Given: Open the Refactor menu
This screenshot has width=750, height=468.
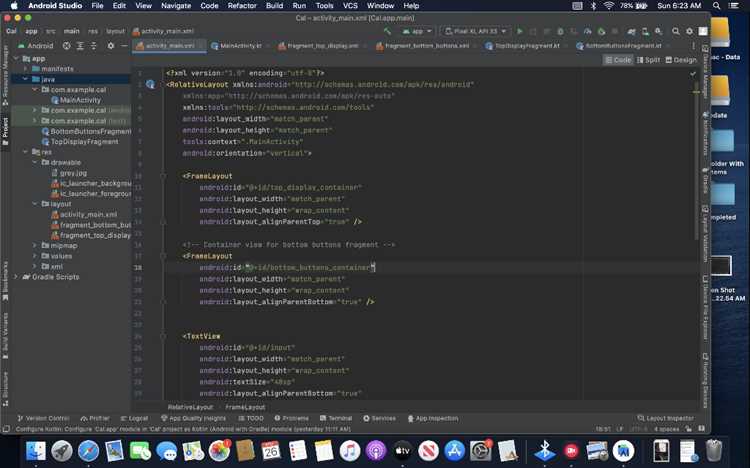Looking at the screenshot, I should tap(242, 6).
